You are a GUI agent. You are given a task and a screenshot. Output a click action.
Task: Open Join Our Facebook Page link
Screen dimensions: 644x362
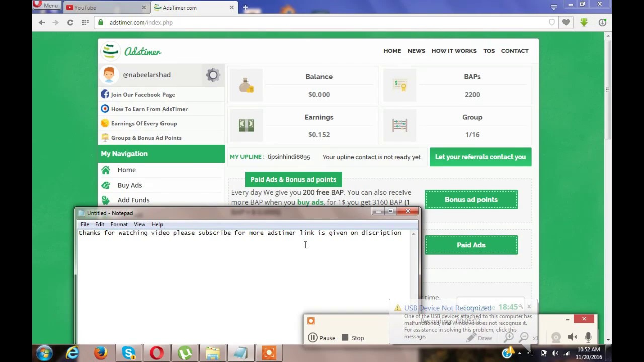[x=143, y=94]
